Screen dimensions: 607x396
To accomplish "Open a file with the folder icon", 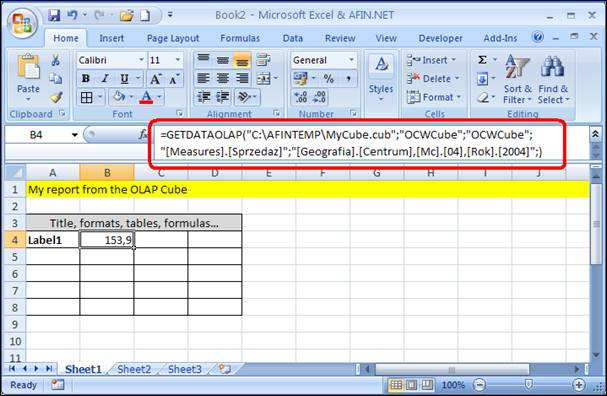I will (x=127, y=15).
